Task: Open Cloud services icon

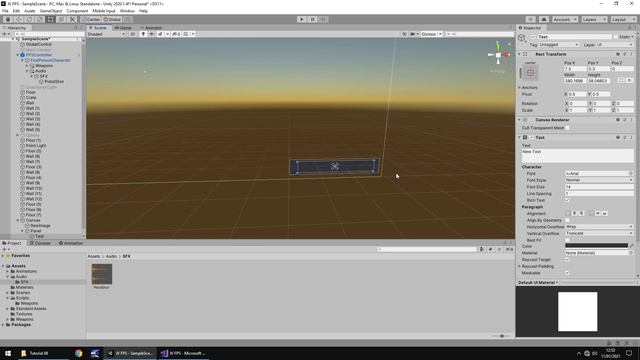Action: 544,19
